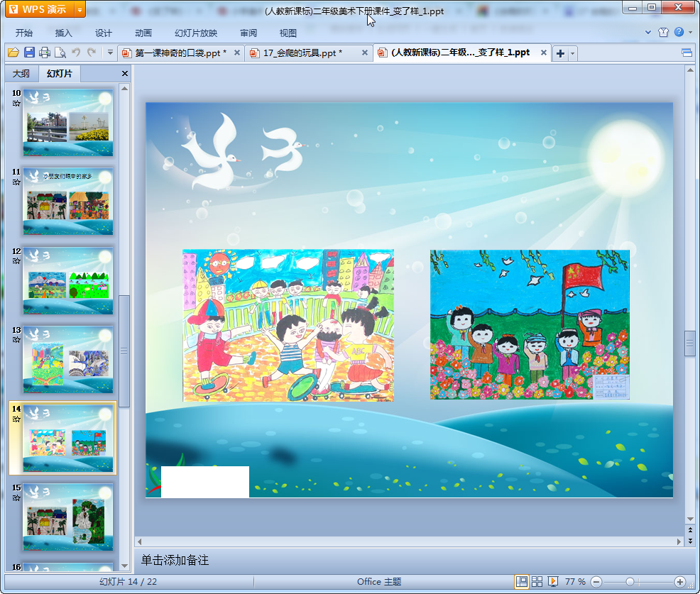Open the 视图 ribbon tab
Viewport: 700px width, 594px height.
coord(288,33)
